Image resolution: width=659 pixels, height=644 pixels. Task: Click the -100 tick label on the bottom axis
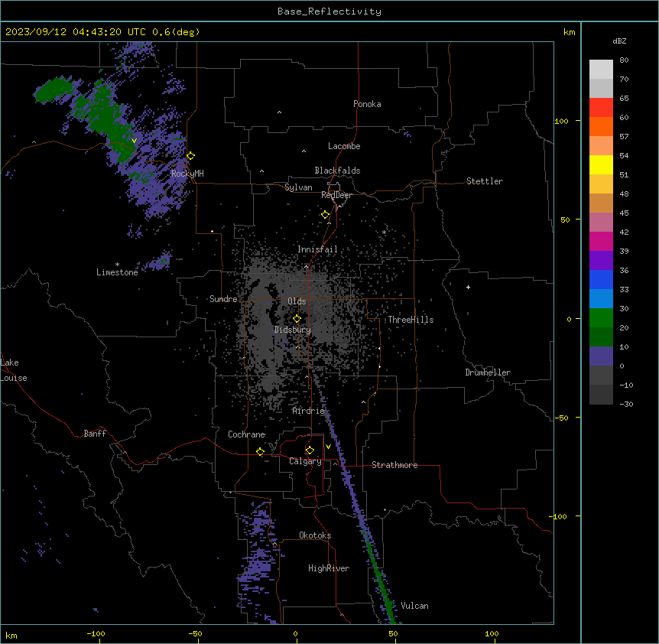pos(96,633)
